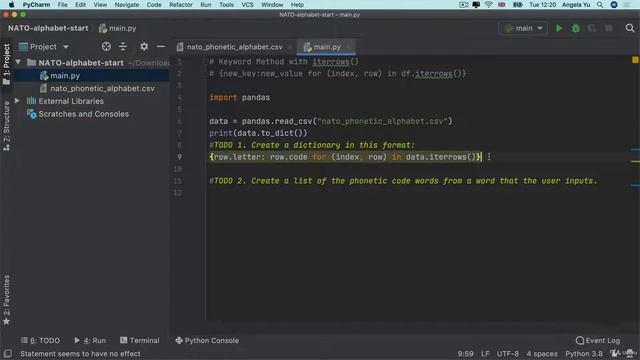Toggle the 1: Project side tool window
The image size is (640, 360).
(6, 64)
